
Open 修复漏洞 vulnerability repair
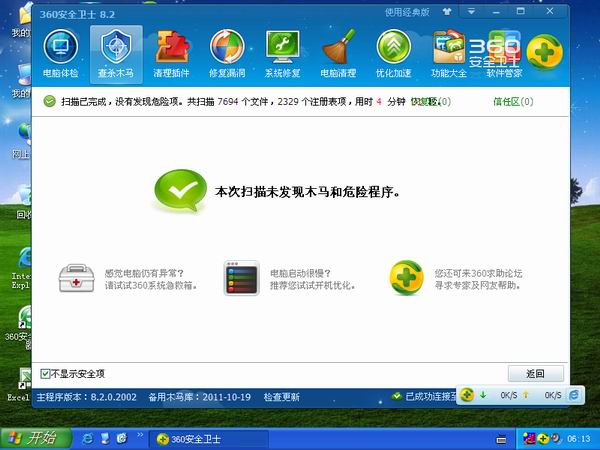(227, 54)
